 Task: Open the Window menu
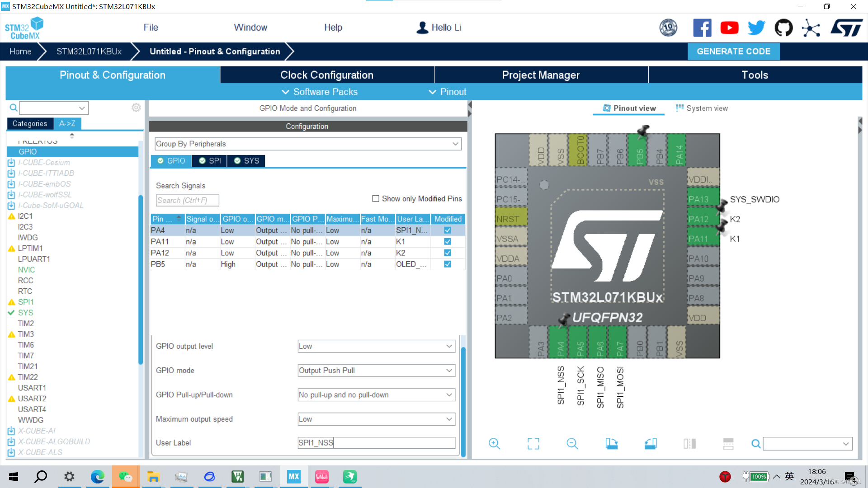click(250, 28)
